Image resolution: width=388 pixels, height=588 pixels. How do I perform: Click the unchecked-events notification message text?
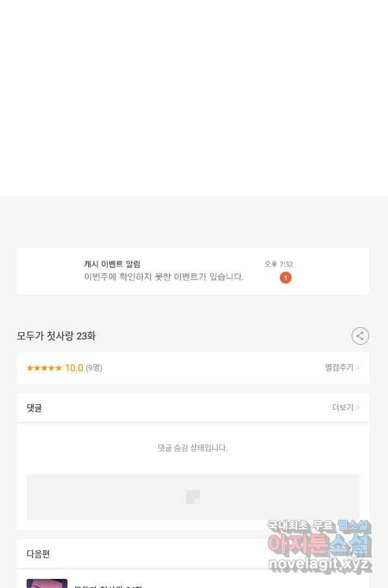click(x=164, y=276)
